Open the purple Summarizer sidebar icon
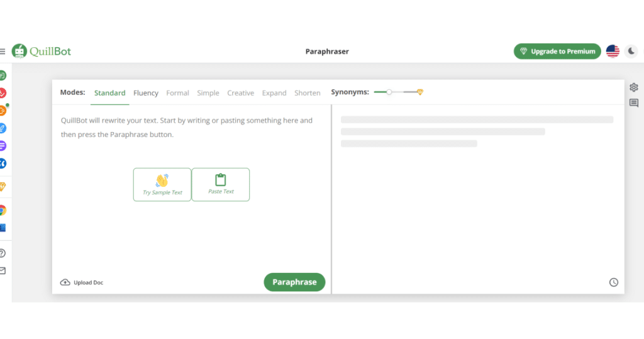 coord(3,145)
